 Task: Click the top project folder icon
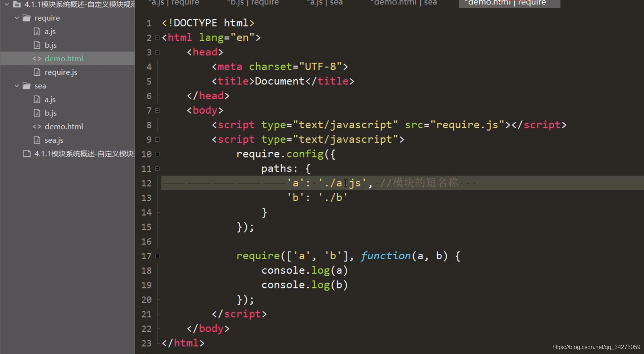click(17, 4)
